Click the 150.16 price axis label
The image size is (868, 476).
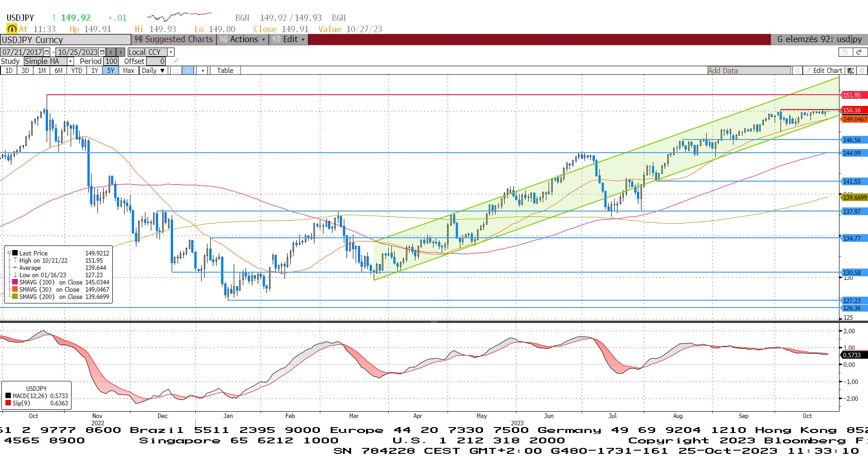point(854,110)
